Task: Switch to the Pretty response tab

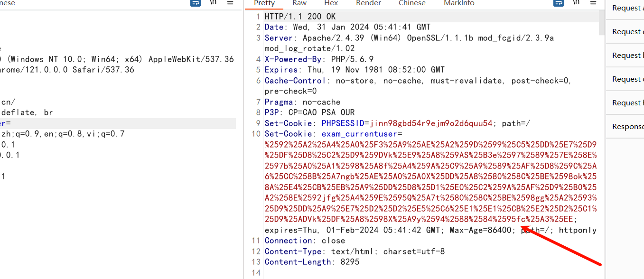Action: coord(264,3)
